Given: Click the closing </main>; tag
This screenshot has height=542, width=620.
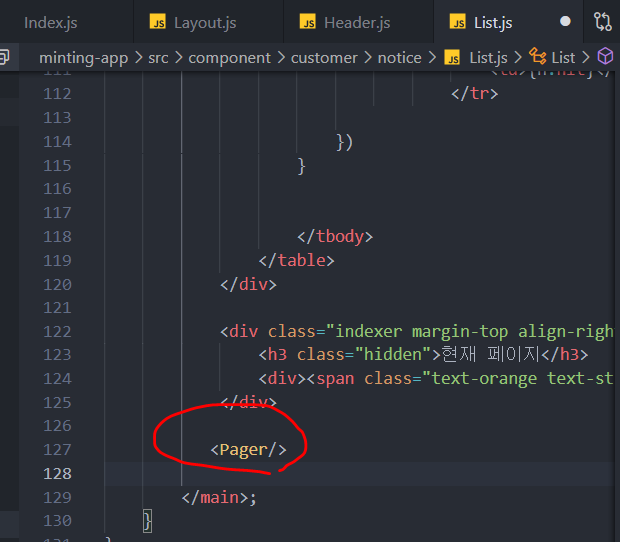Looking at the screenshot, I should (219, 498).
